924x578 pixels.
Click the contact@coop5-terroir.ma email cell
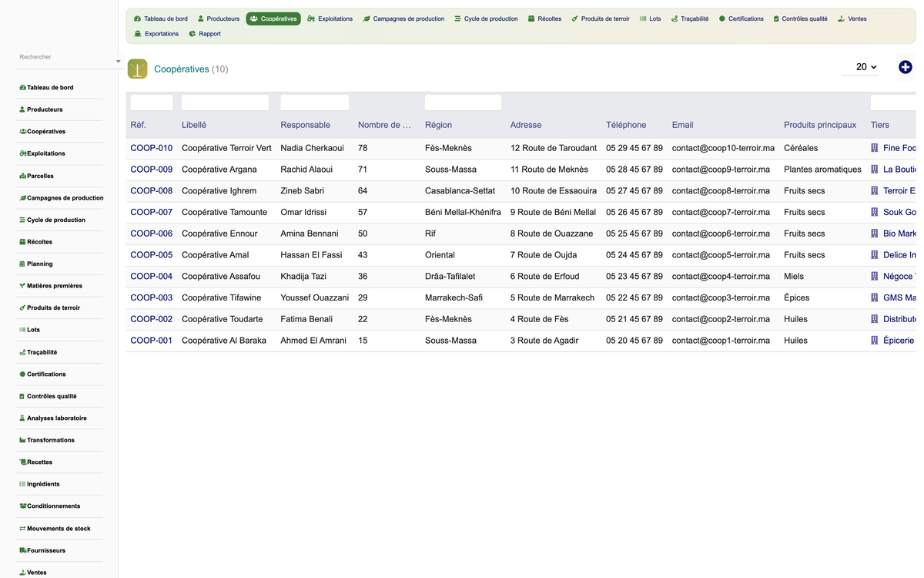coord(721,255)
